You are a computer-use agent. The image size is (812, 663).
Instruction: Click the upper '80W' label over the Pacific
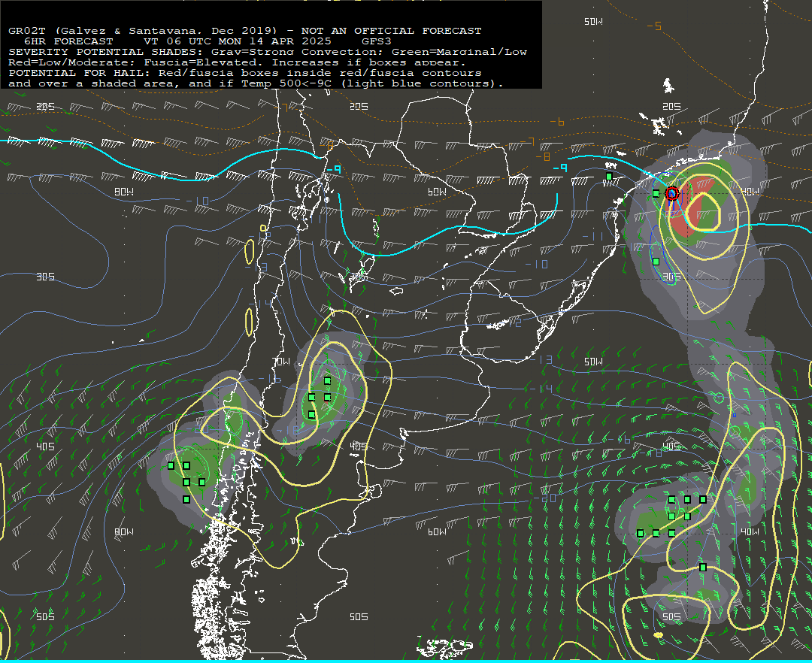coord(124,192)
